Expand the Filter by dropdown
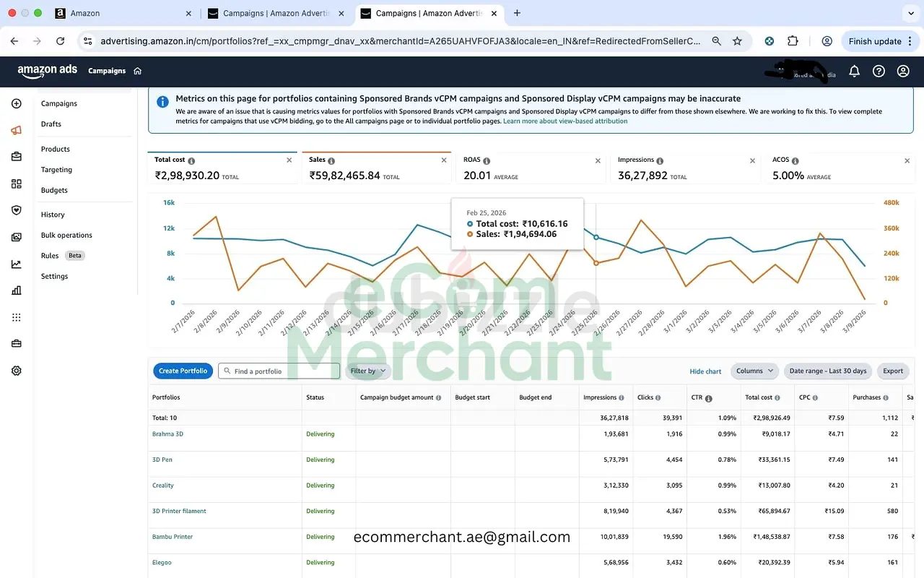Image resolution: width=924 pixels, height=578 pixels. (367, 371)
